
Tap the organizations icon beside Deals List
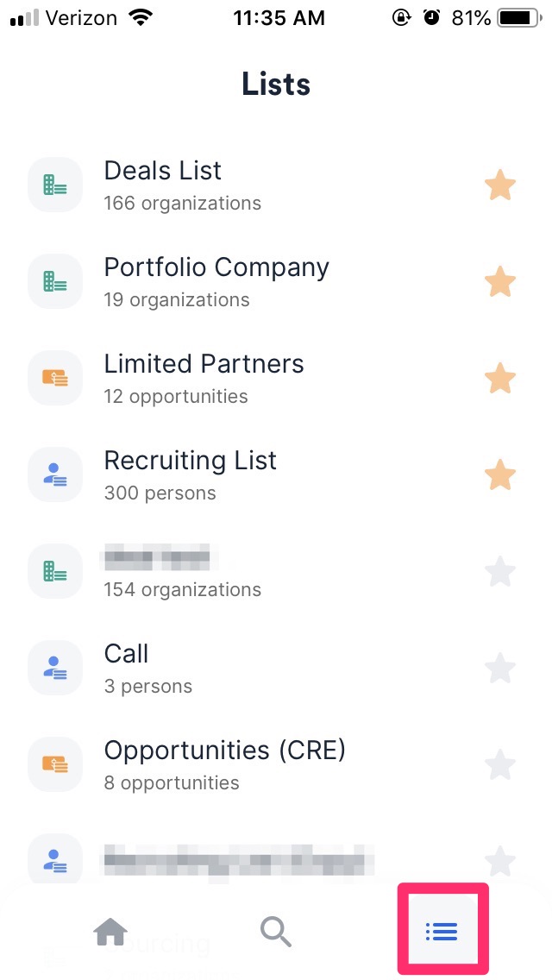coord(54,184)
